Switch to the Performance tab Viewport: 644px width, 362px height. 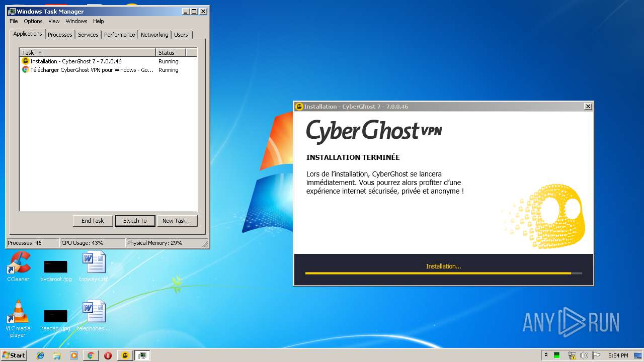pyautogui.click(x=119, y=35)
